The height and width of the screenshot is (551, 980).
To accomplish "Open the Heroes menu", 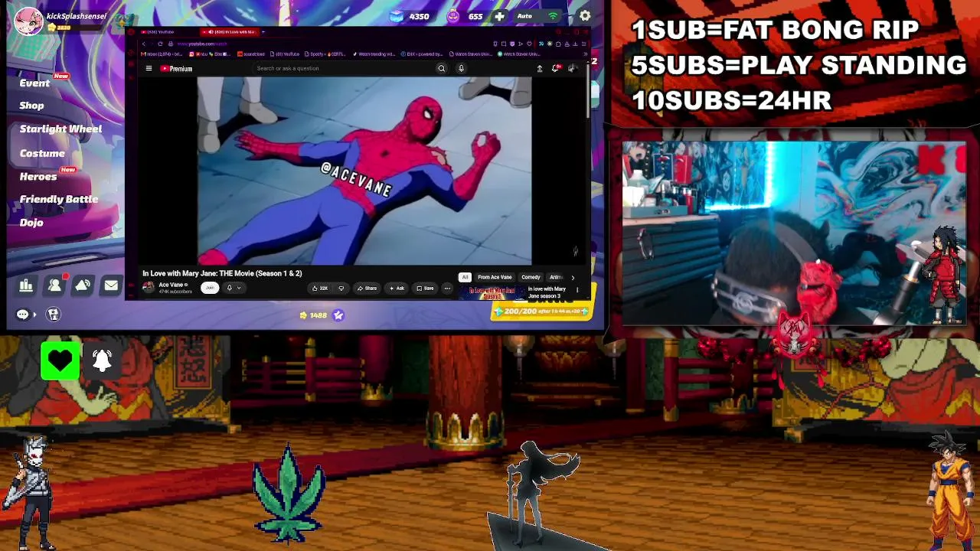I will (38, 177).
